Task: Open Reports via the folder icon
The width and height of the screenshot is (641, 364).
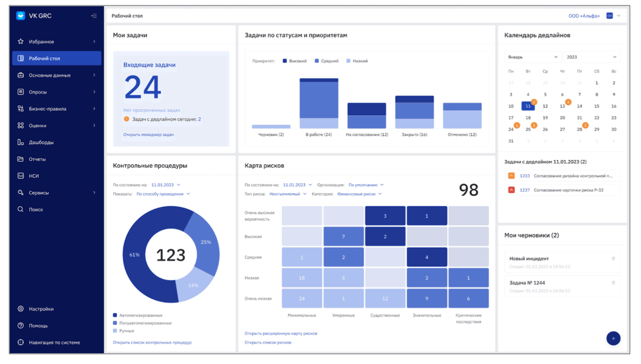Action: 21,159
